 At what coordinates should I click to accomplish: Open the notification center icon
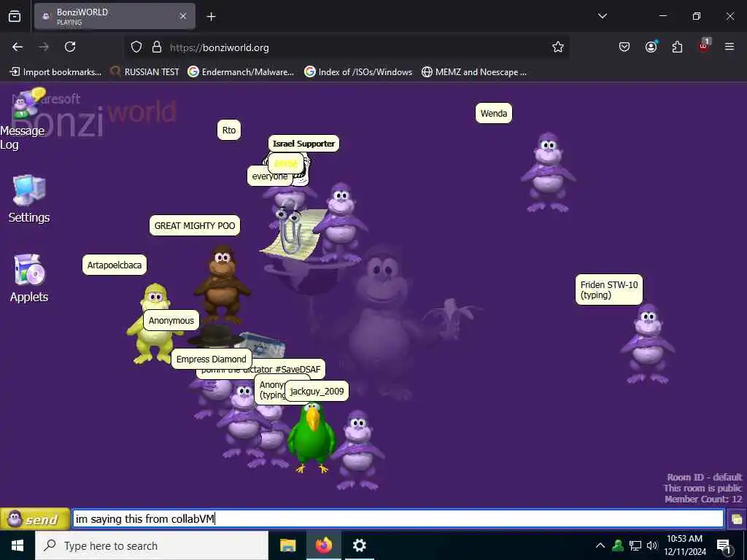coord(724,547)
